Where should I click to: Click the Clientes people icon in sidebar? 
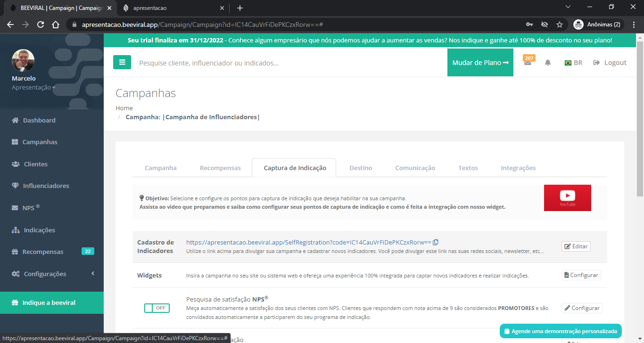(x=16, y=164)
